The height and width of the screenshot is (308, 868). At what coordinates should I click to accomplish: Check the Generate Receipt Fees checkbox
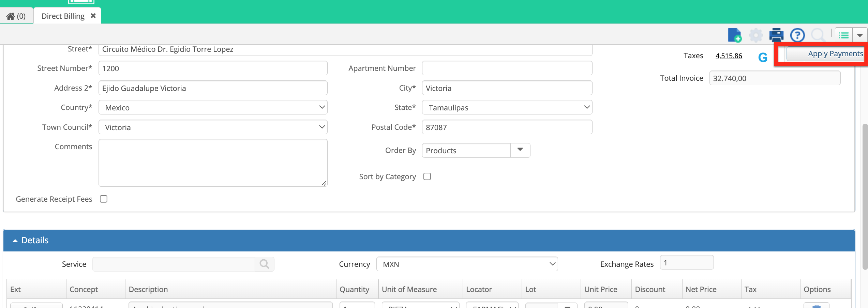[x=104, y=199]
